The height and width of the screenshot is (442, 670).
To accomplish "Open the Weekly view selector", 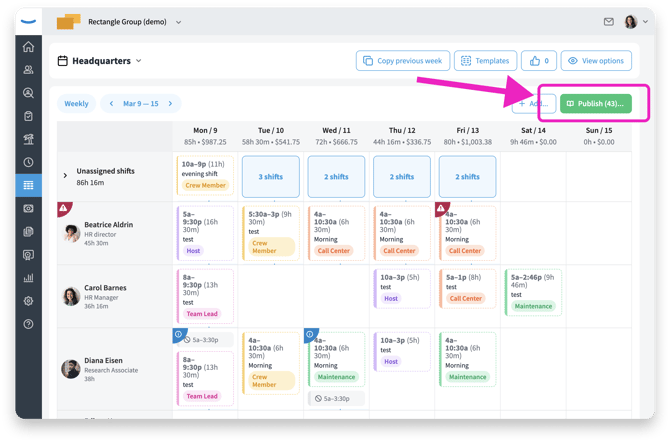I will pyautogui.click(x=76, y=103).
